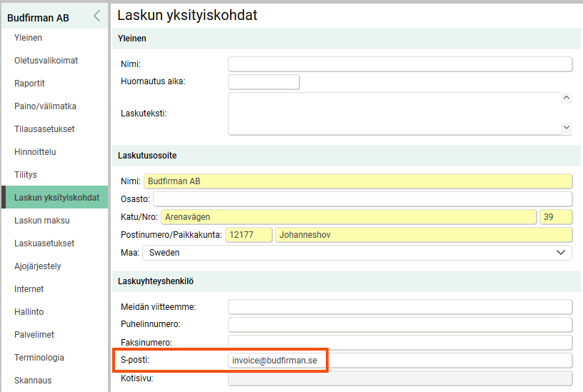Go to Laskun maksu settings

42,221
